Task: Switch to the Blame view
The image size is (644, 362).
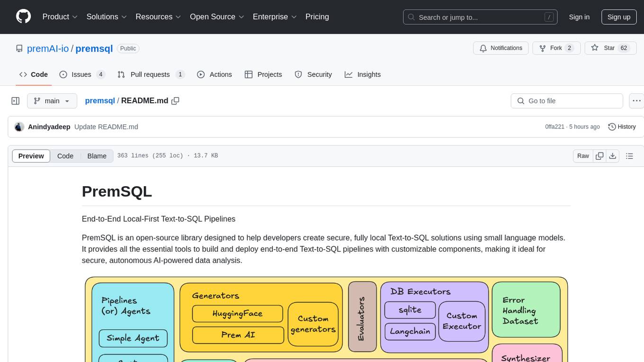Action: tap(97, 156)
